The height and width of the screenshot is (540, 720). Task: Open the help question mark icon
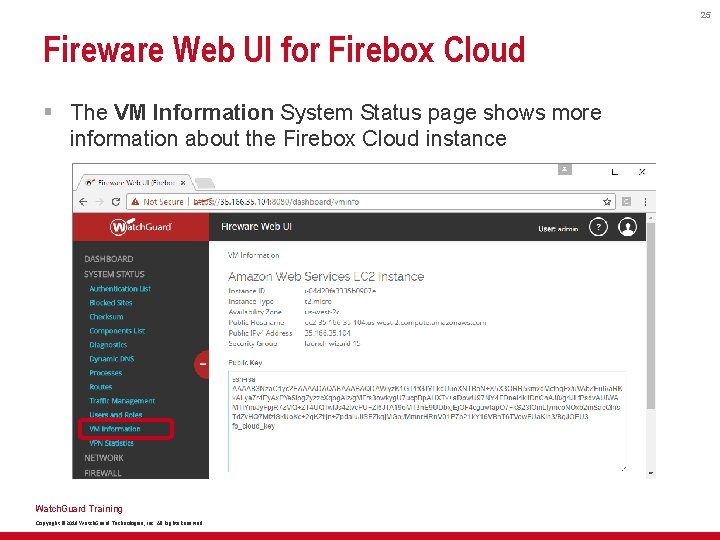(598, 227)
